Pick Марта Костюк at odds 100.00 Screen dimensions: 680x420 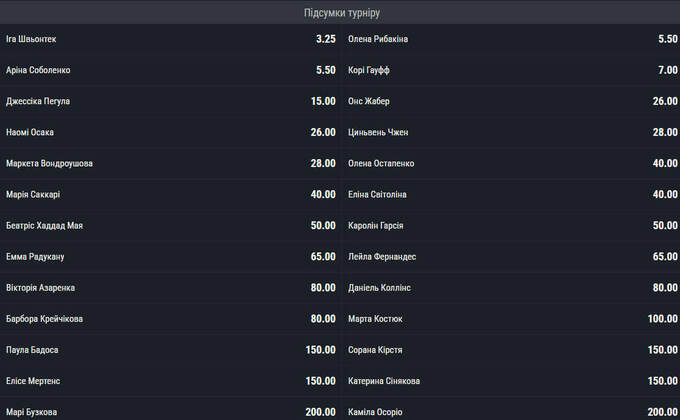512,319
